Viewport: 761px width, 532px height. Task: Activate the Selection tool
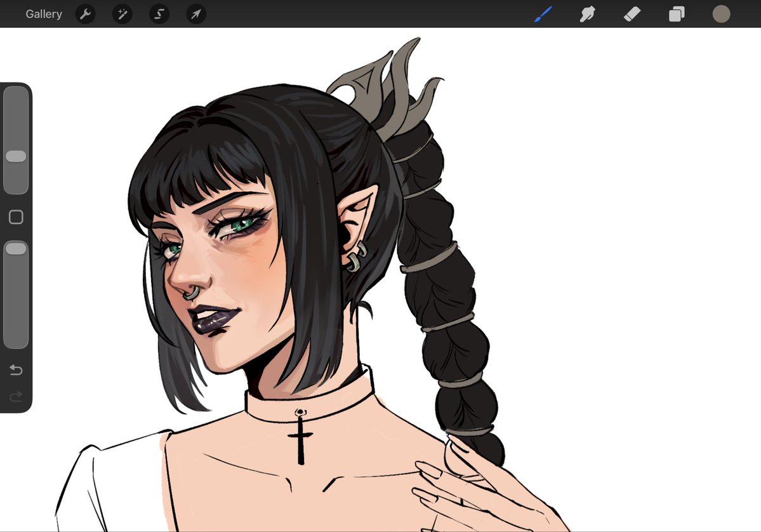tap(159, 14)
